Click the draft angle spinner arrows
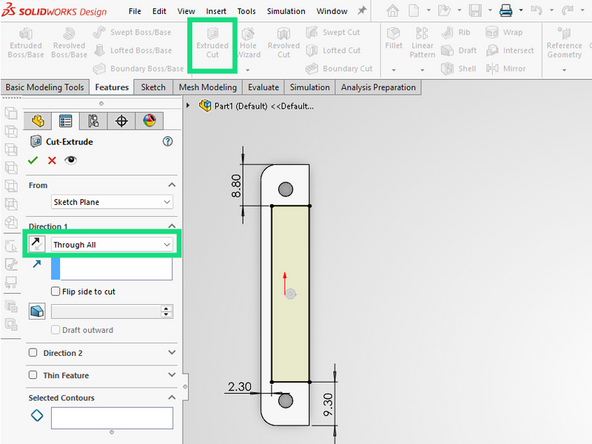Viewport: 592px width, 444px height. [166, 311]
